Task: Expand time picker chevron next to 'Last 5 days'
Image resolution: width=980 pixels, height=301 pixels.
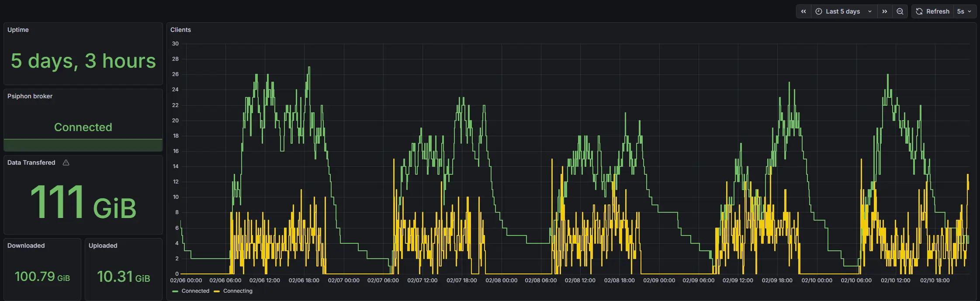Action: pyautogui.click(x=870, y=11)
